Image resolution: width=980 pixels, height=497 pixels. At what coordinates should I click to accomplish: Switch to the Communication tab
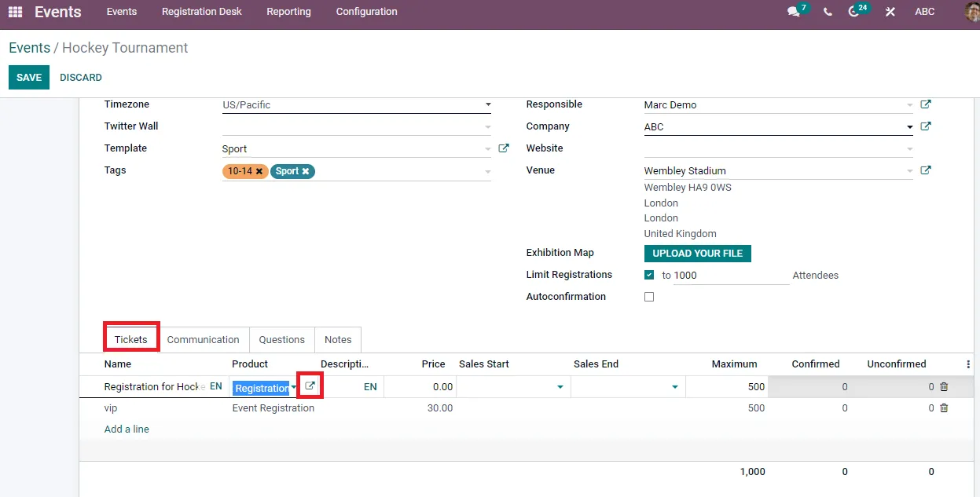(203, 339)
